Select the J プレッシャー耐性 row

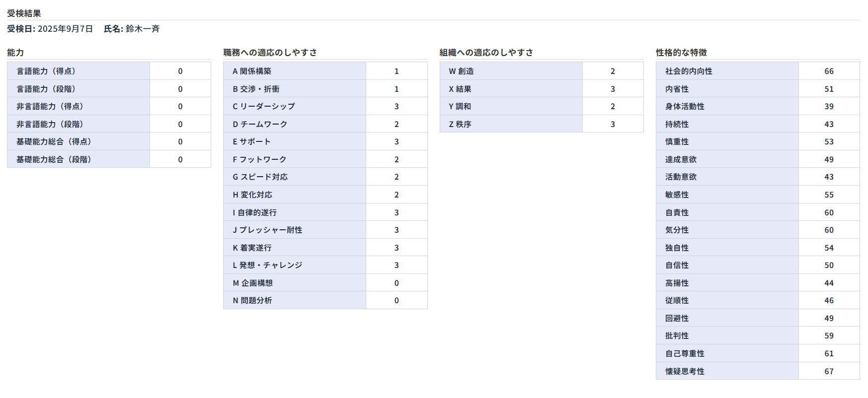[267, 230]
